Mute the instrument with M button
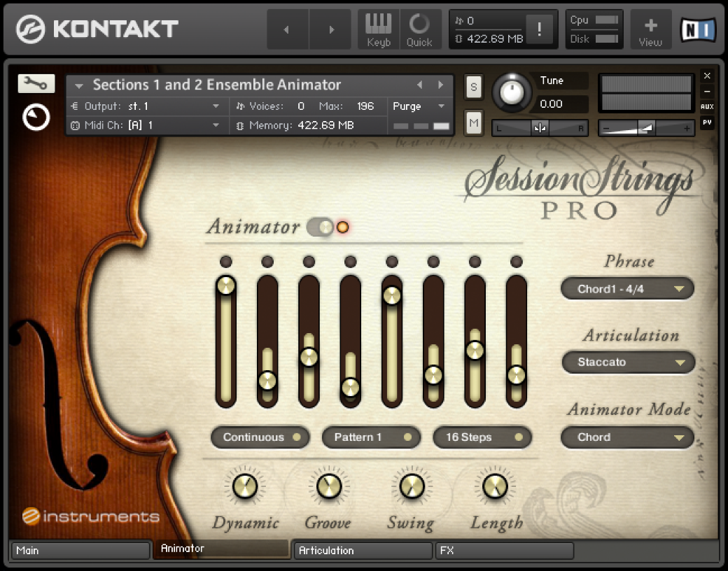 tap(474, 123)
